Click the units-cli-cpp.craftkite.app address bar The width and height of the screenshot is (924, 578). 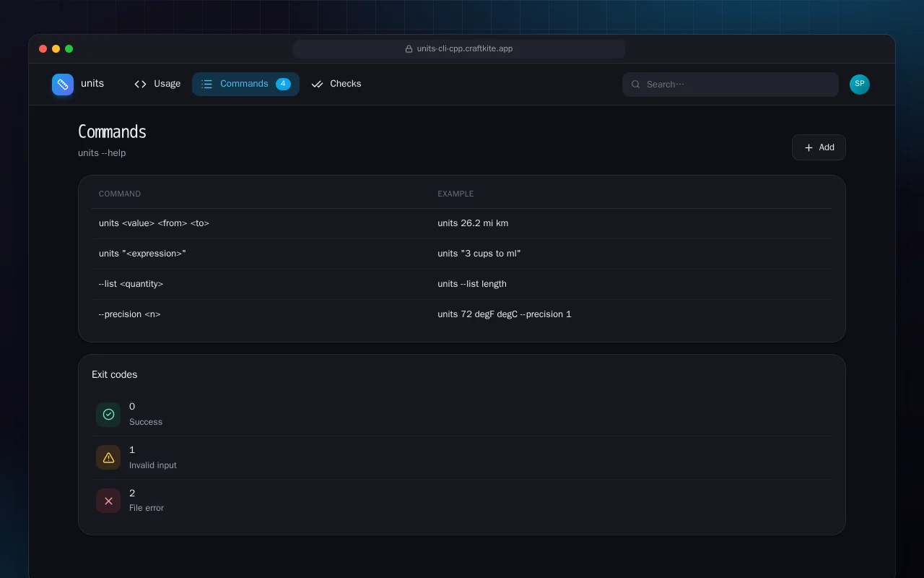(459, 49)
